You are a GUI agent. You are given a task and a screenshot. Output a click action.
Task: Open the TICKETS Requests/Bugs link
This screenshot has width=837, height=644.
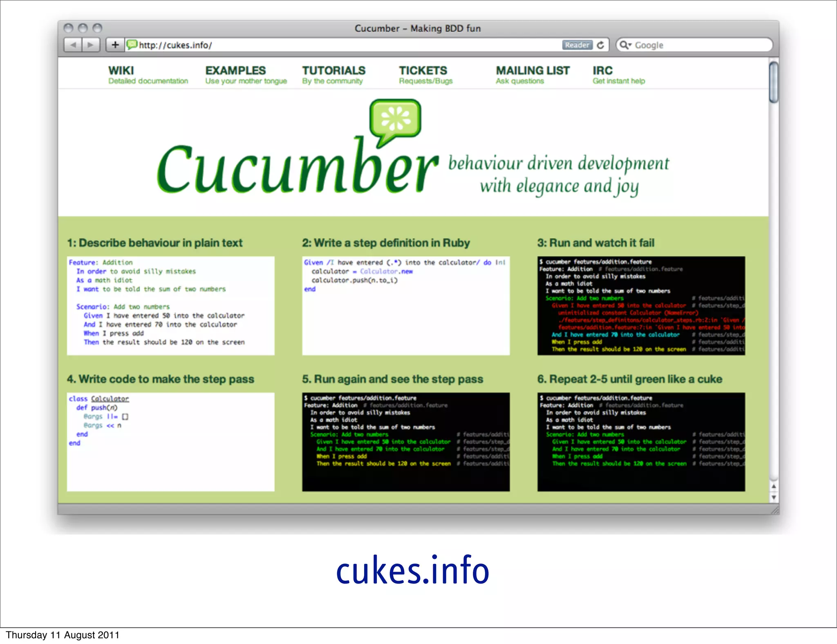tap(425, 75)
